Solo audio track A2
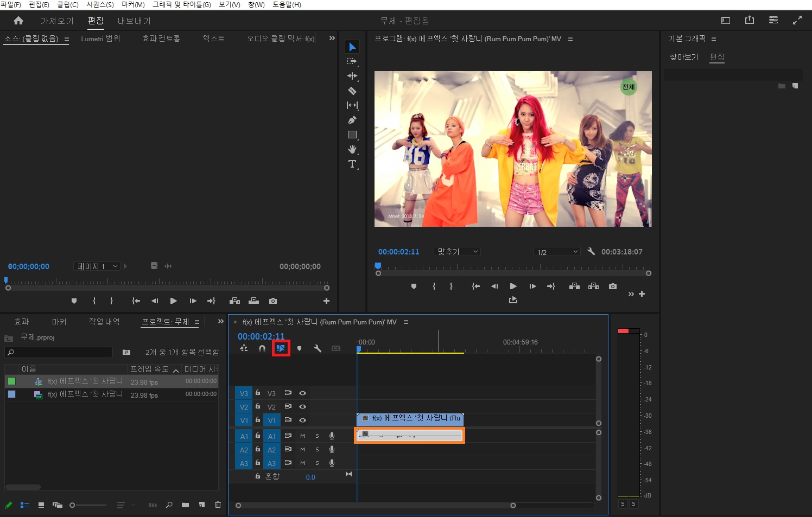812x517 pixels. [x=317, y=450]
